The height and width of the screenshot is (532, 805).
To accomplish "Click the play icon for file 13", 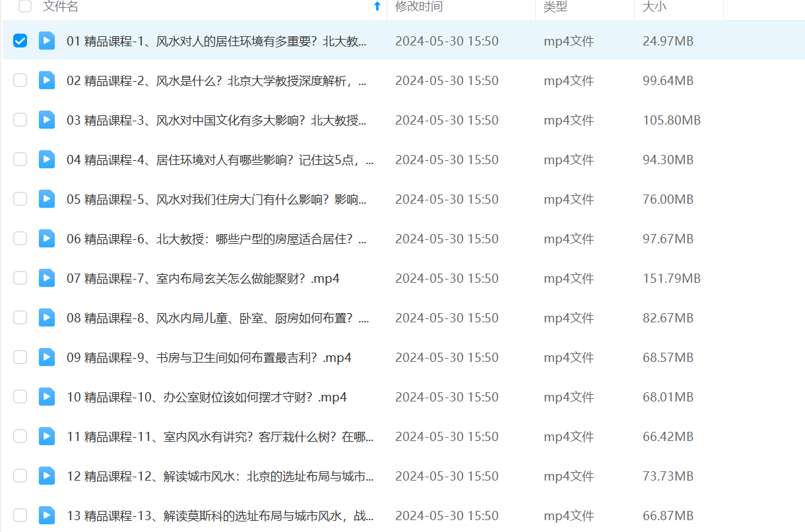I will pos(46,516).
